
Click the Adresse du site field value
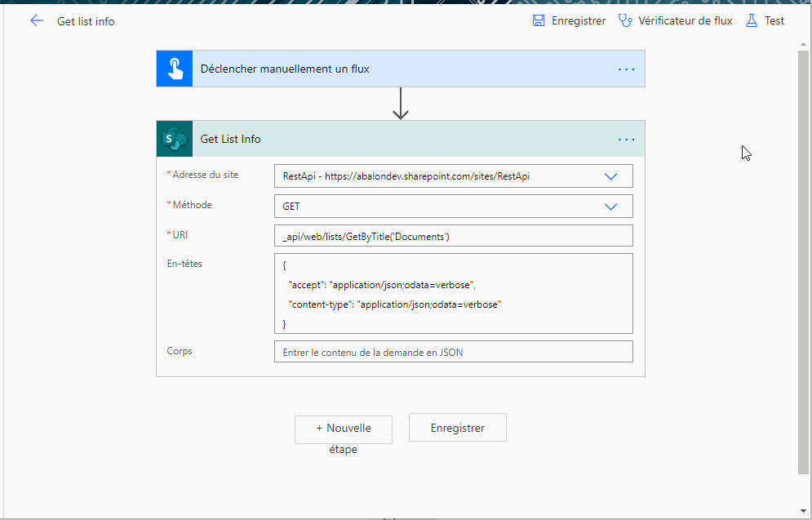coord(406,176)
